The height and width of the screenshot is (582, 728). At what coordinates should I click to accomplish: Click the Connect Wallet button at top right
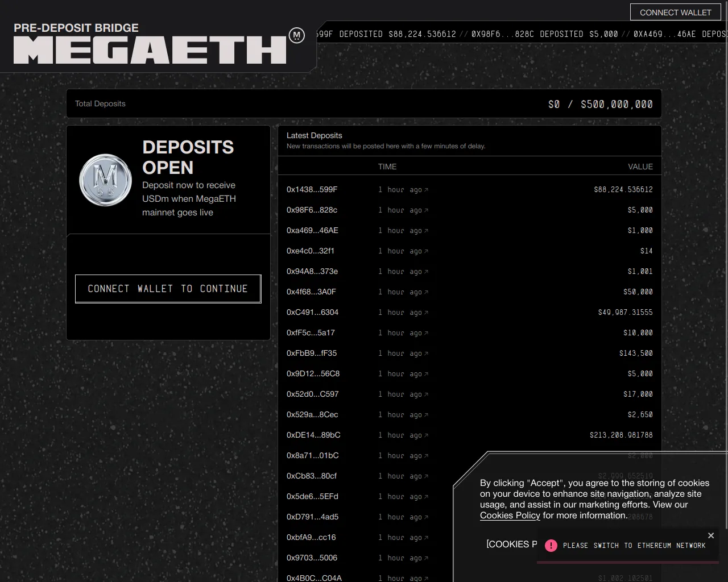[x=675, y=13]
